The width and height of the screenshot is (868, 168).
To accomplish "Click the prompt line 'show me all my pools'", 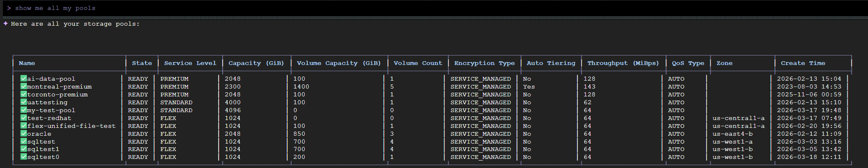I will (55, 8).
